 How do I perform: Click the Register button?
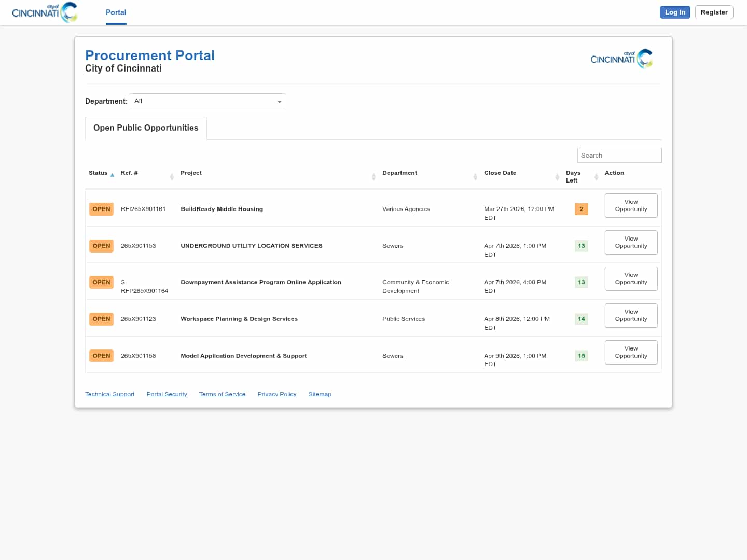click(714, 12)
